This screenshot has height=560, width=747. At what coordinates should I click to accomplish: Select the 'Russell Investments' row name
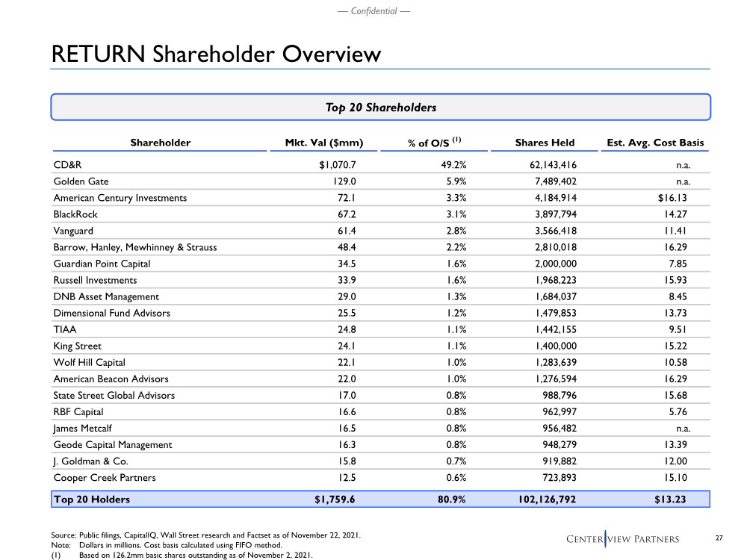click(x=96, y=280)
